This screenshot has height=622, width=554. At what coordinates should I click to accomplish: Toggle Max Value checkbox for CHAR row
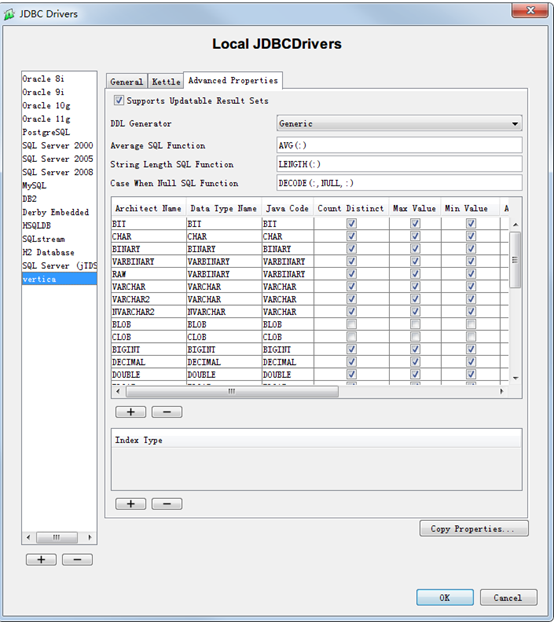coord(415,236)
